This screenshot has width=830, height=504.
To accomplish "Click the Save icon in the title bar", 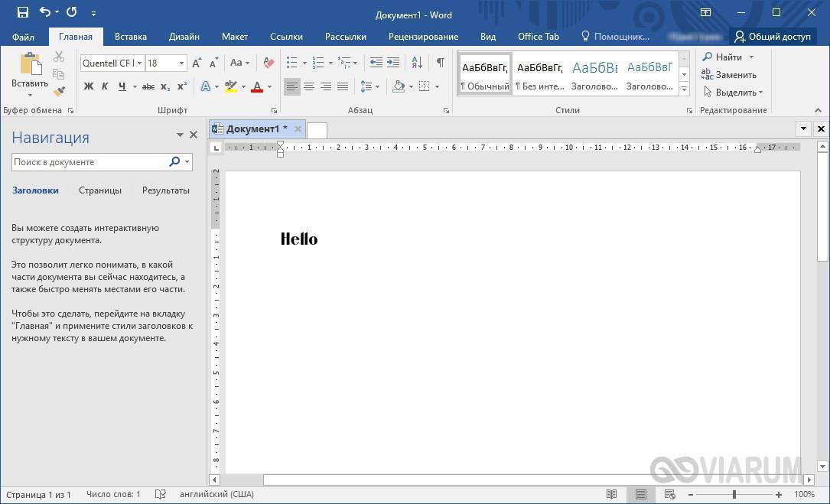I will coord(22,12).
